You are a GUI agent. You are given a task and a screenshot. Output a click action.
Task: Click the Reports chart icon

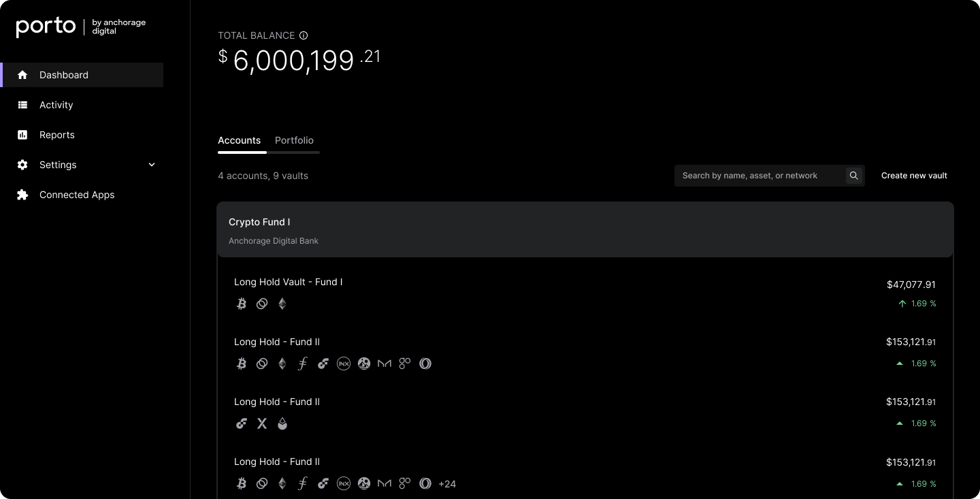click(x=22, y=135)
